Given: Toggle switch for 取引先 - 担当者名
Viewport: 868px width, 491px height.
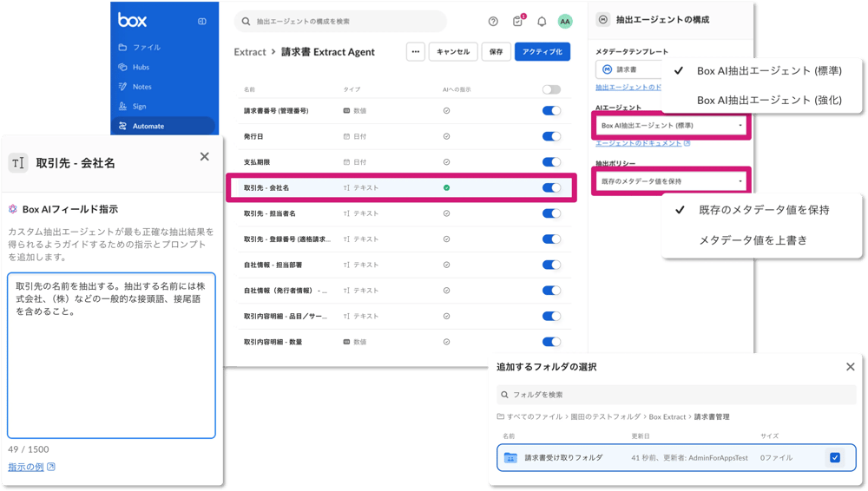Looking at the screenshot, I should coord(551,213).
